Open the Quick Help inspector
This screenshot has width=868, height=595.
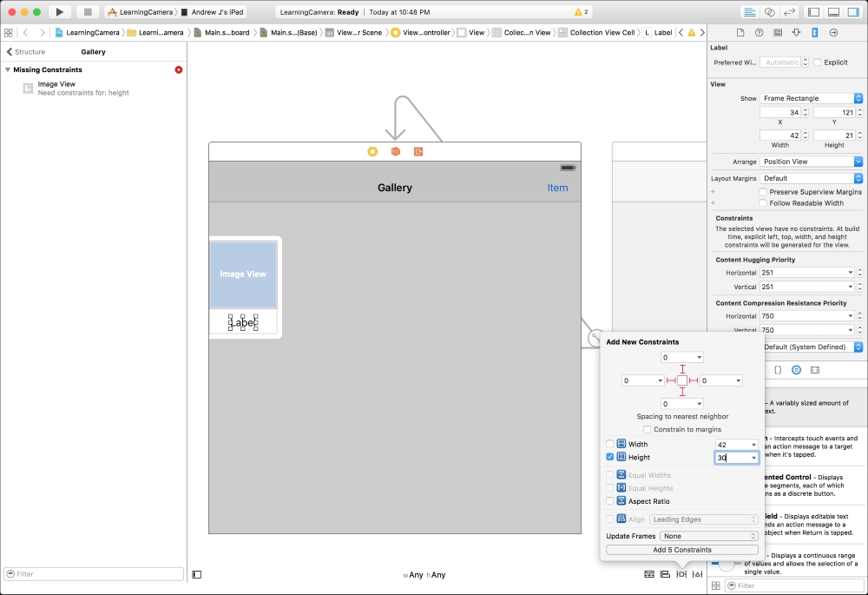tap(759, 32)
